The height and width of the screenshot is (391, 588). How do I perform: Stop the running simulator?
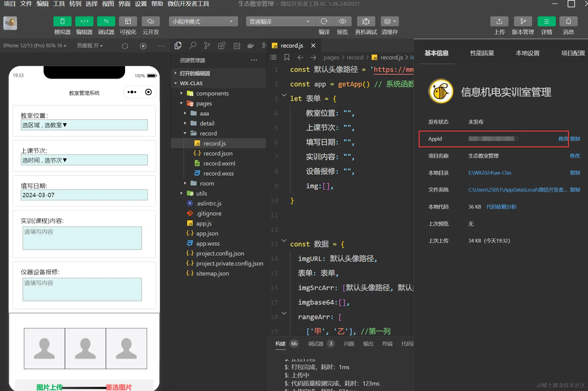[x=143, y=46]
